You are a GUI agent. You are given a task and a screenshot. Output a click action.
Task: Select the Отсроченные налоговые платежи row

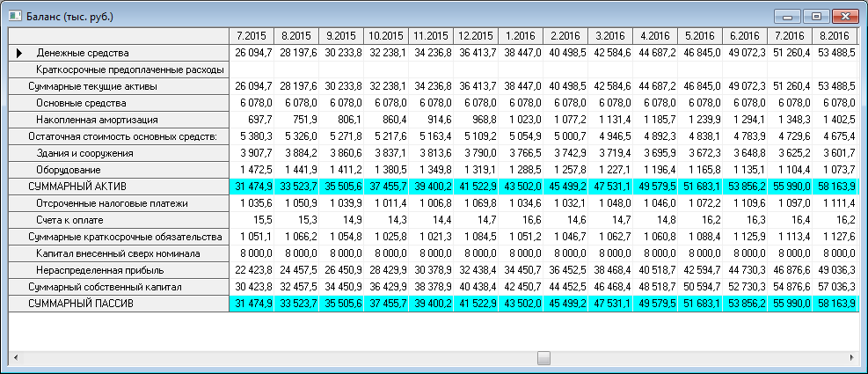pos(119,203)
